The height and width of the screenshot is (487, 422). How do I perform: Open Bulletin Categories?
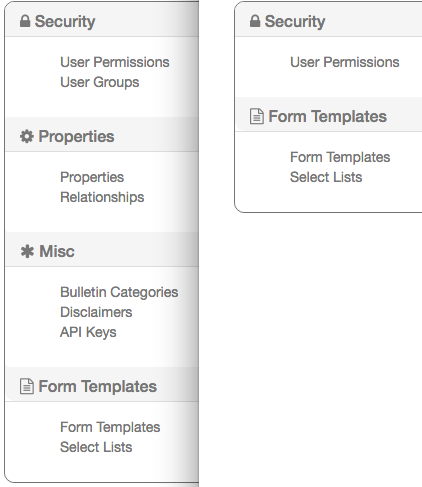pyautogui.click(x=119, y=292)
